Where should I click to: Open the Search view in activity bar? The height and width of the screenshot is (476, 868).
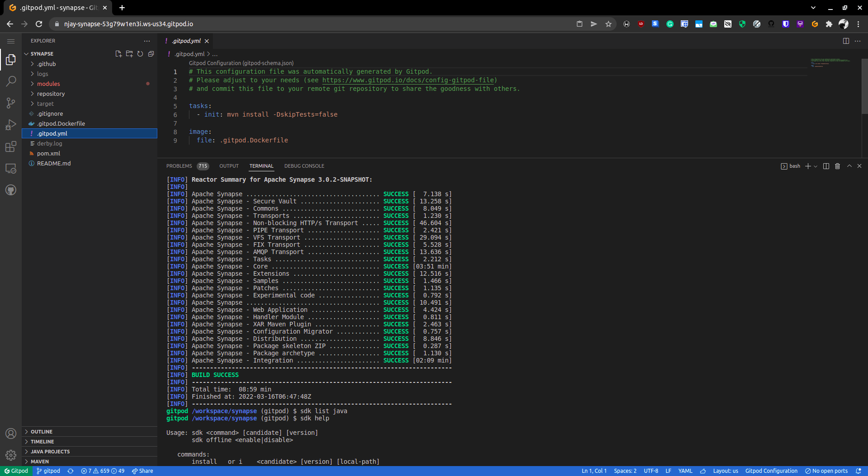(x=11, y=81)
